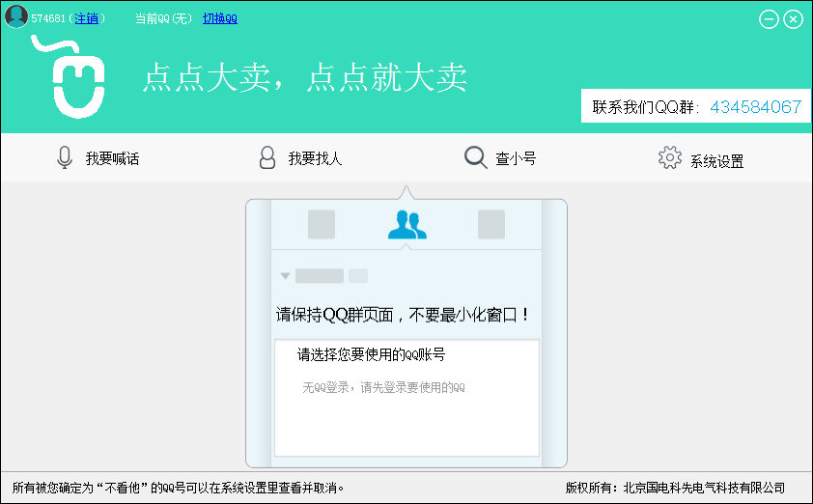
Task: Click the QQ group number 434584067
Action: (x=755, y=107)
